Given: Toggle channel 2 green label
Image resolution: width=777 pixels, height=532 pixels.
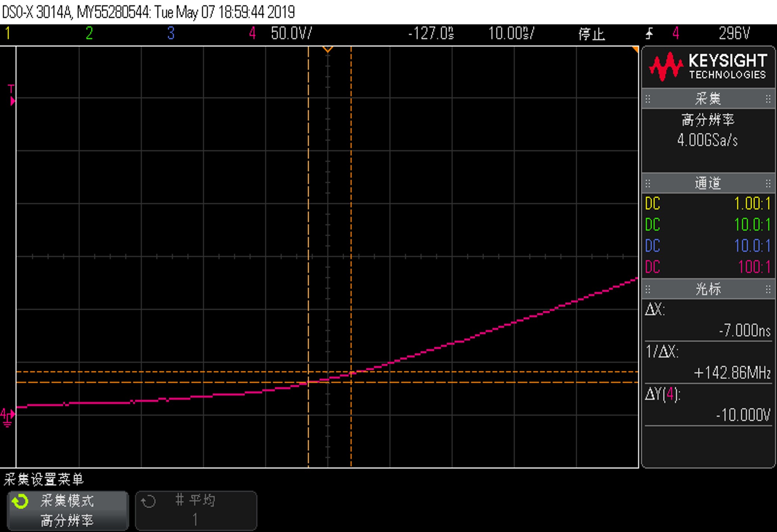Looking at the screenshot, I should (x=89, y=34).
